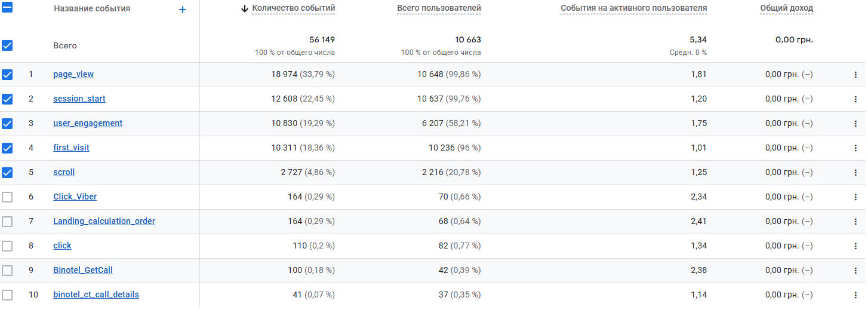This screenshot has height=316, width=868.
Task: Open three-dot menu for user_engagement row
Action: 855,124
